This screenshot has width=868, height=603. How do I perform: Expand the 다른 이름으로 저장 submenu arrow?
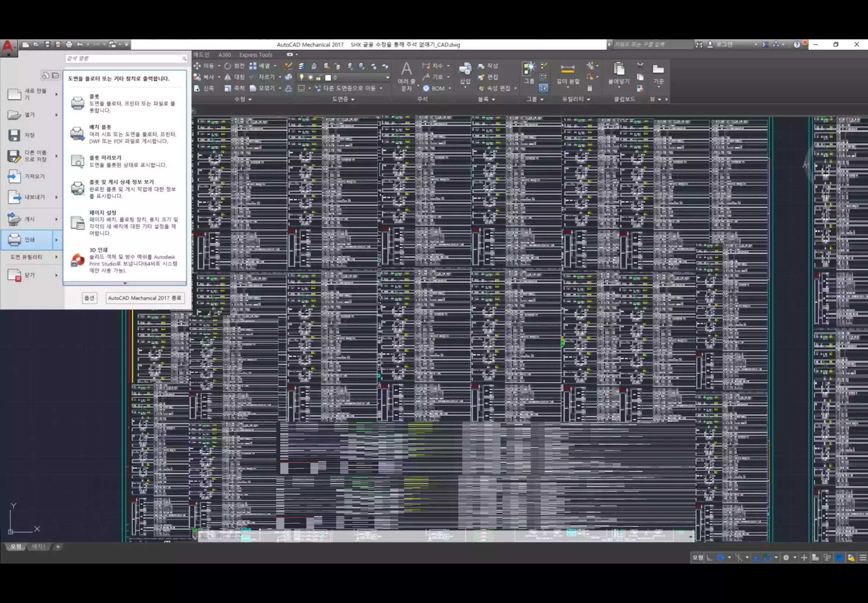pos(56,156)
